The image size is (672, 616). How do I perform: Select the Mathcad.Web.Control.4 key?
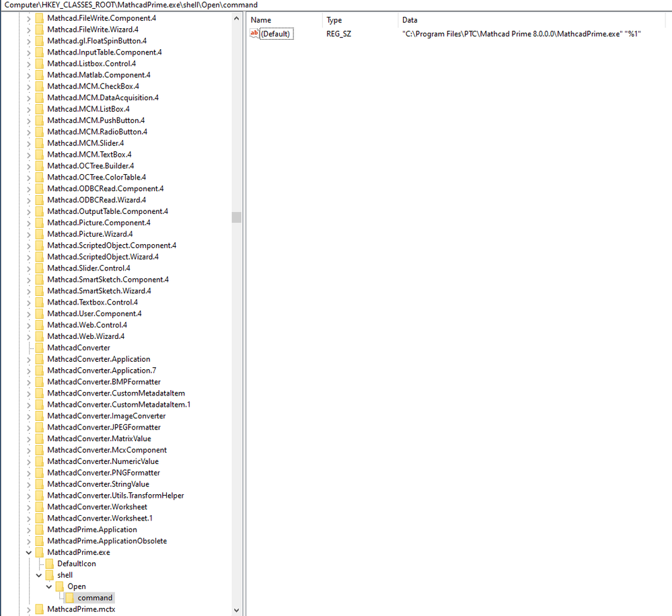coord(87,325)
